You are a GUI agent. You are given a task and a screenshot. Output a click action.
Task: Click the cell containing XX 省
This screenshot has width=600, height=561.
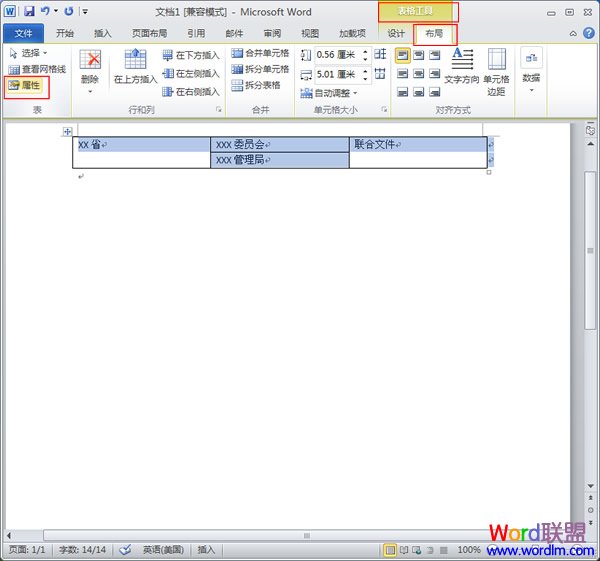click(141, 152)
